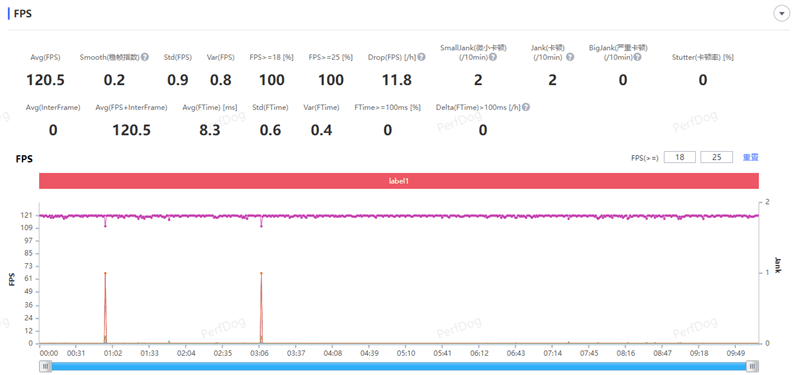Screen dimensions: 800x375
Task: Click the blue reset link beside FPS thresholds
Action: pos(751,157)
